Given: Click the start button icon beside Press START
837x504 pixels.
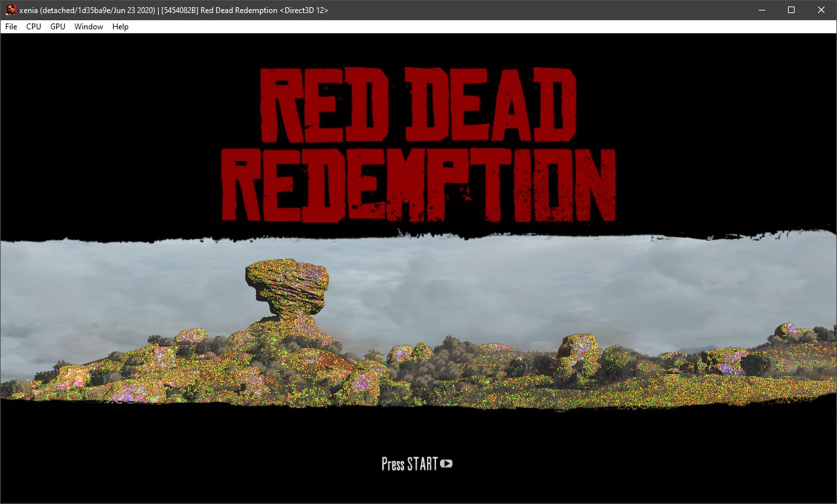Looking at the screenshot, I should pos(447,464).
